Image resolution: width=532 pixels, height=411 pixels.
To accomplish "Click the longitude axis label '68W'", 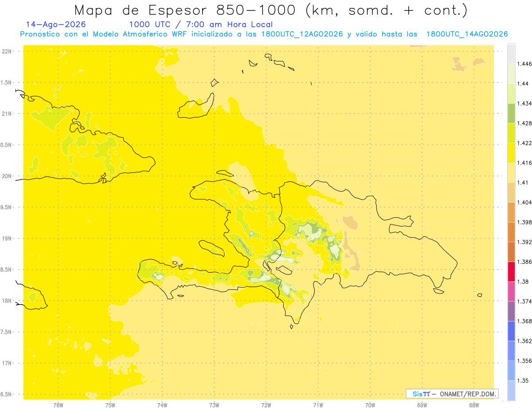I will (474, 405).
